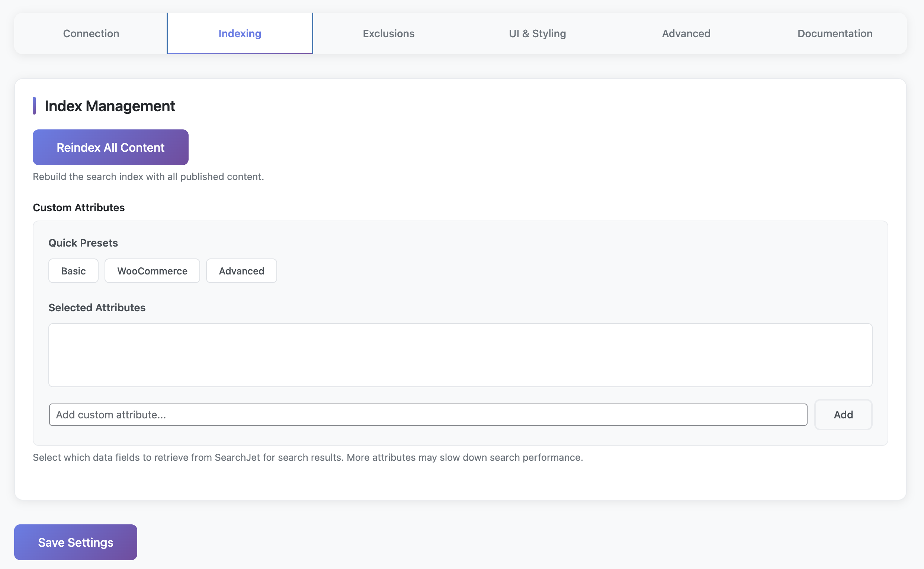Click the Custom Attributes section label
Viewport: 924px width, 569px height.
click(78, 208)
